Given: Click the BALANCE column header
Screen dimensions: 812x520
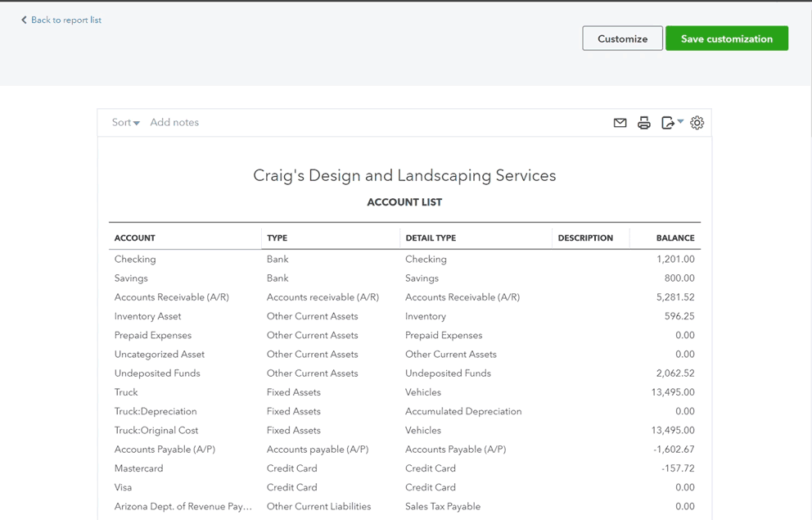Looking at the screenshot, I should (675, 237).
